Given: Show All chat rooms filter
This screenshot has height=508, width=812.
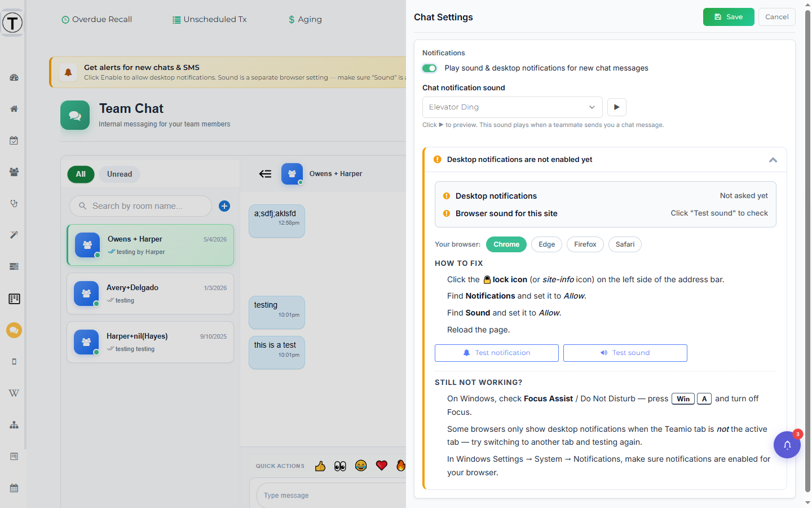Looking at the screenshot, I should point(81,174).
